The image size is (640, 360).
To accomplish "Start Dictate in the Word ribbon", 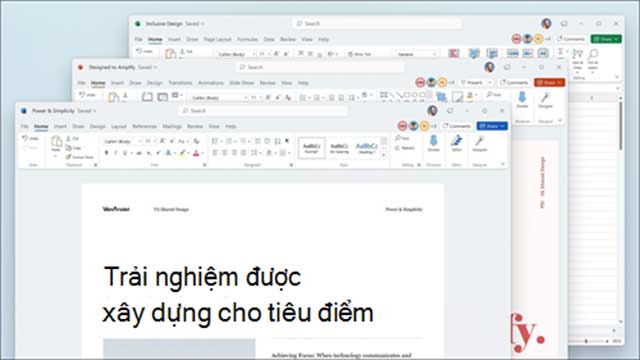I will 433,144.
